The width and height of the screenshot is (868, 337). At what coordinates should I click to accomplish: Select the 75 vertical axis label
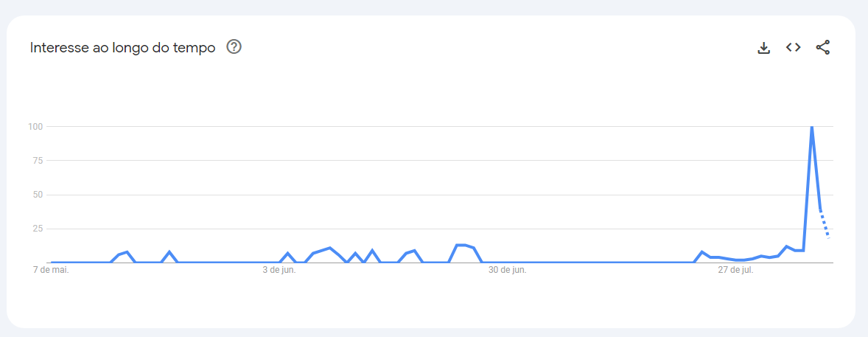pyautogui.click(x=38, y=161)
